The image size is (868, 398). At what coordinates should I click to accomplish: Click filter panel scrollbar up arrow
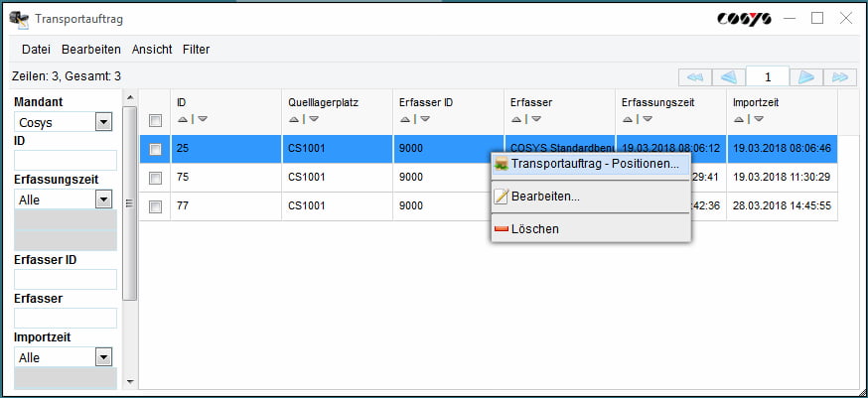point(130,98)
